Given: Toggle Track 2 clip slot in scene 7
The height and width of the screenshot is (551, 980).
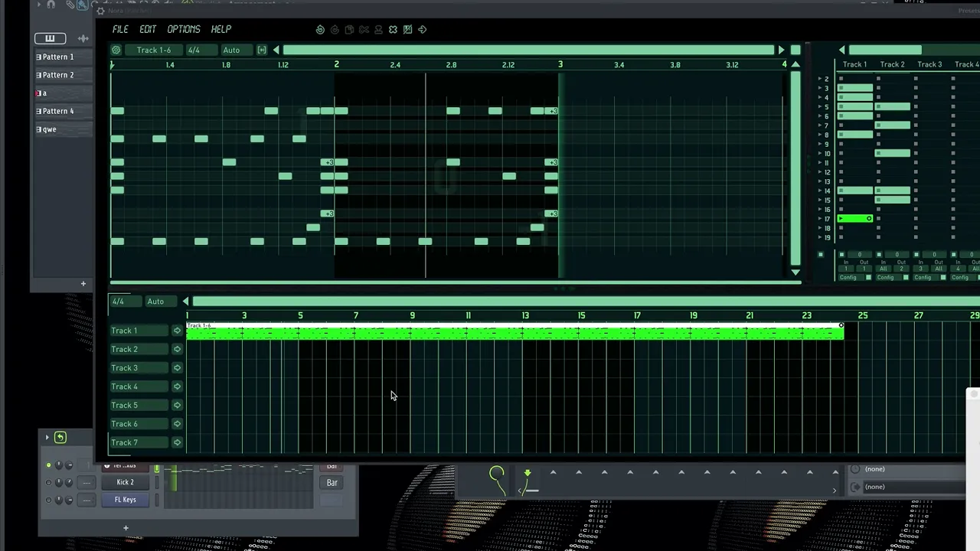Looking at the screenshot, I should click(893, 126).
